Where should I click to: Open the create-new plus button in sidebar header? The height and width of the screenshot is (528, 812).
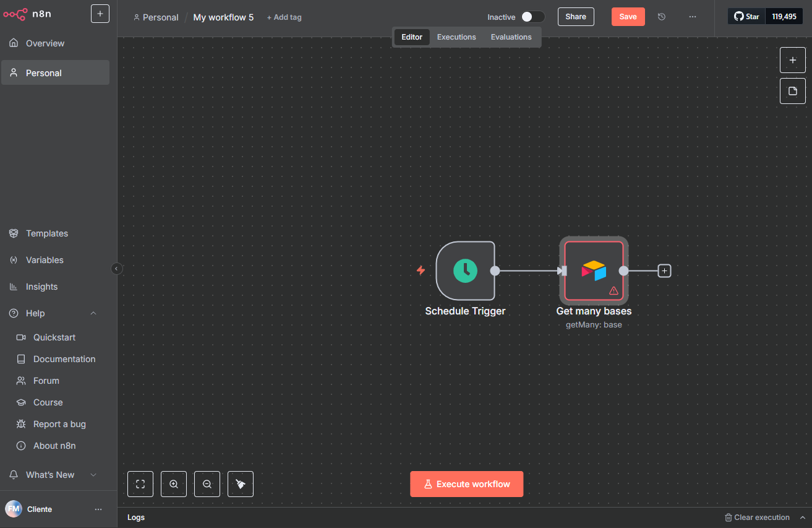[x=100, y=14]
